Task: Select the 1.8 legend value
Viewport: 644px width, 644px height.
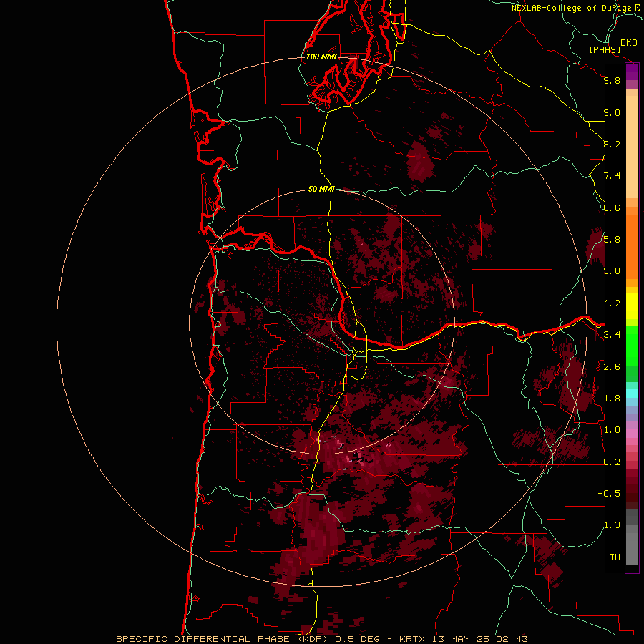Action: [x=612, y=398]
